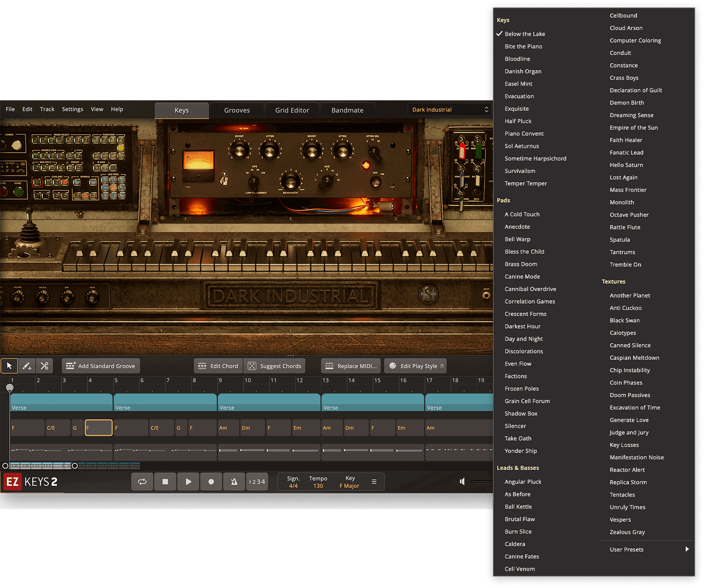Open the Dark Industrial preset dropdown
Image resolution: width=705 pixels, height=588 pixels.
(x=450, y=110)
